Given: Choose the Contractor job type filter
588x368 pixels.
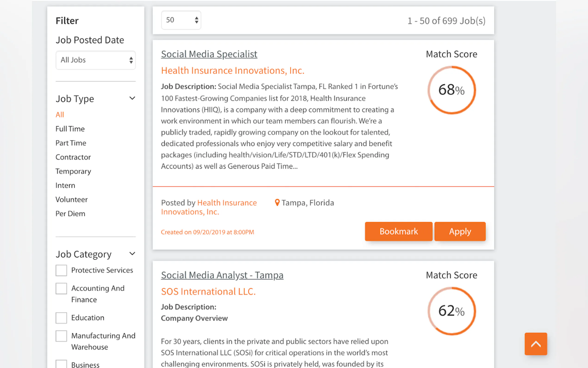Looking at the screenshot, I should point(73,157).
